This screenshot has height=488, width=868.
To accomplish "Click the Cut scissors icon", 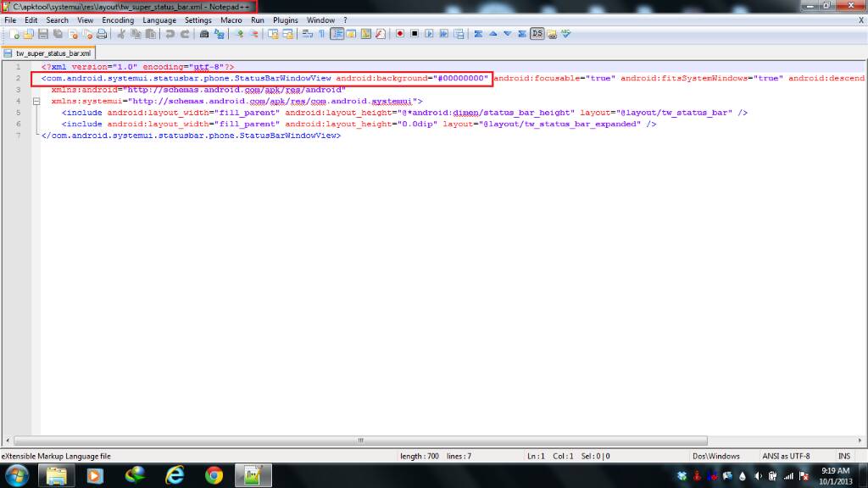I will click(x=120, y=34).
